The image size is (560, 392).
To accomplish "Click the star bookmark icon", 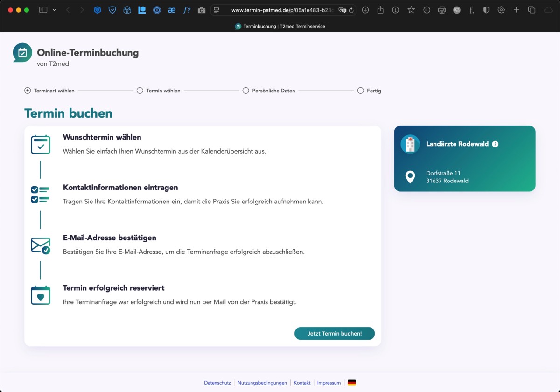I will tap(411, 10).
